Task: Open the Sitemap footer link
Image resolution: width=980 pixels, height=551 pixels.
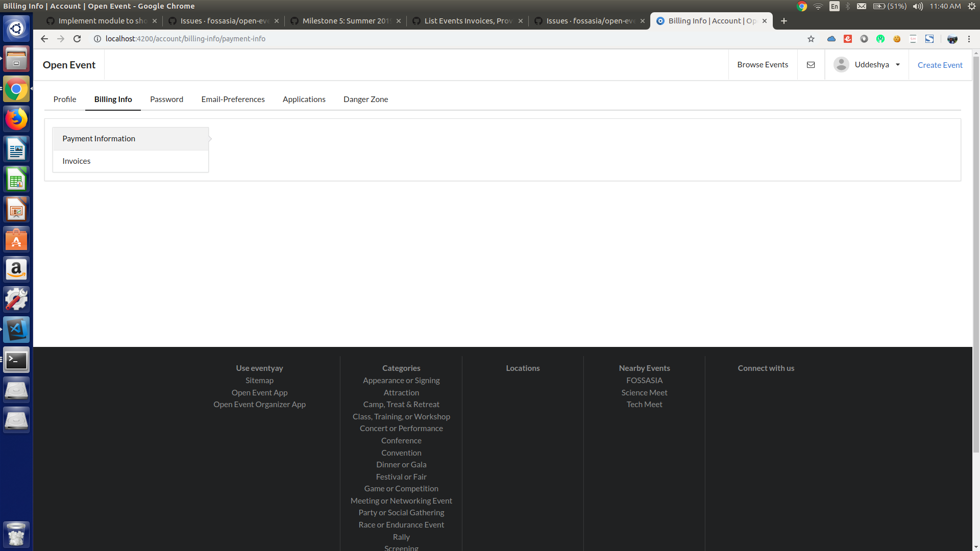Action: [259, 380]
